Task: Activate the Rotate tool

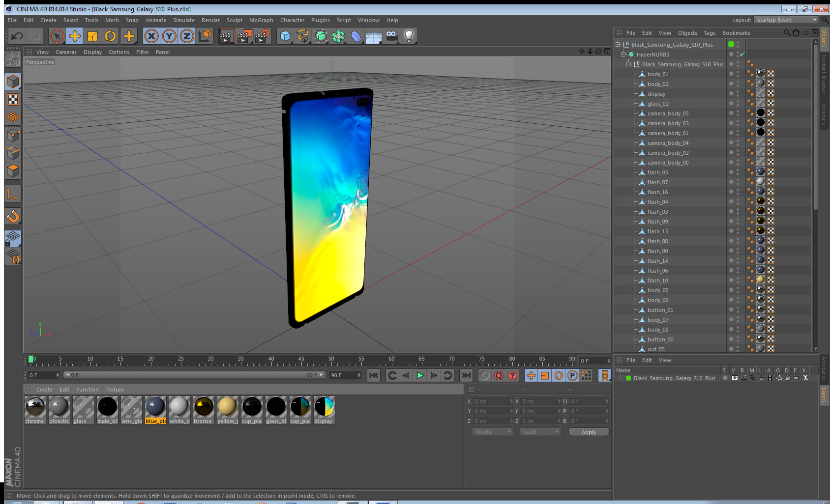Action: tap(110, 36)
